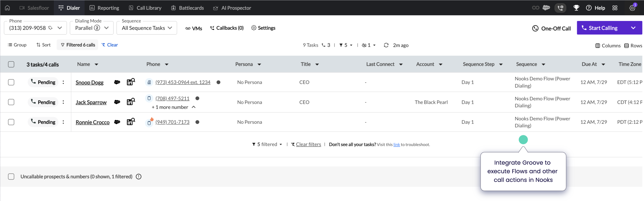
Task: Open Callbacks (0)
Action: tap(227, 28)
